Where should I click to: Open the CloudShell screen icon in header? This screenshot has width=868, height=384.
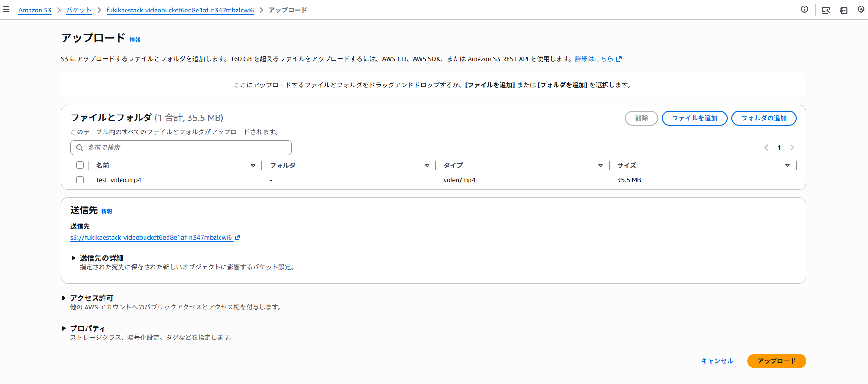(x=826, y=10)
